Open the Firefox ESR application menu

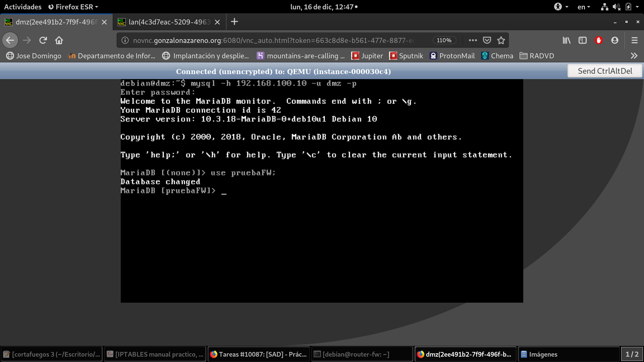click(73, 7)
